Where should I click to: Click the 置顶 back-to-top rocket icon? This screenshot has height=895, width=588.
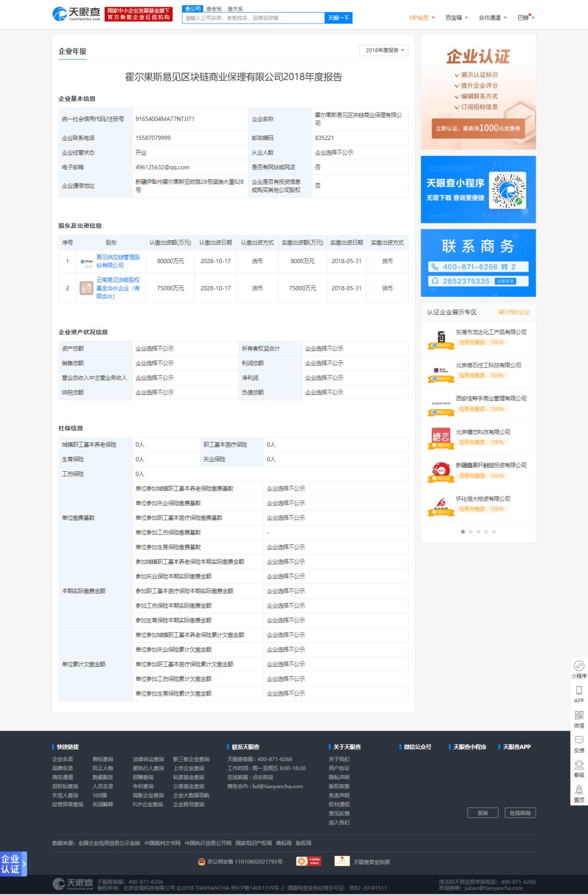[579, 789]
